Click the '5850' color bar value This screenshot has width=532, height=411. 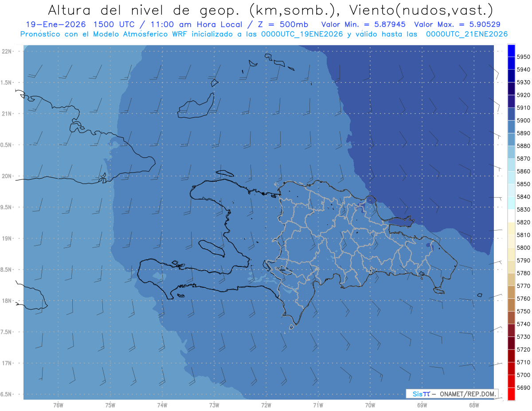point(524,184)
